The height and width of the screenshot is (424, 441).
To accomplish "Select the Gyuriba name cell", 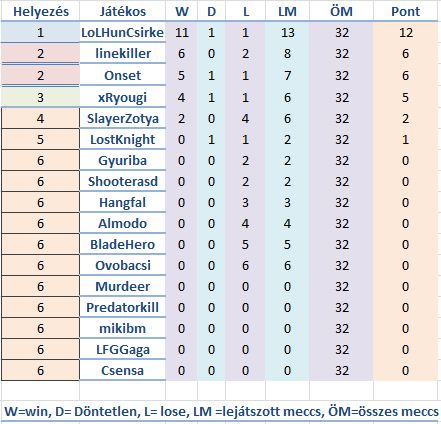I will tap(122, 161).
